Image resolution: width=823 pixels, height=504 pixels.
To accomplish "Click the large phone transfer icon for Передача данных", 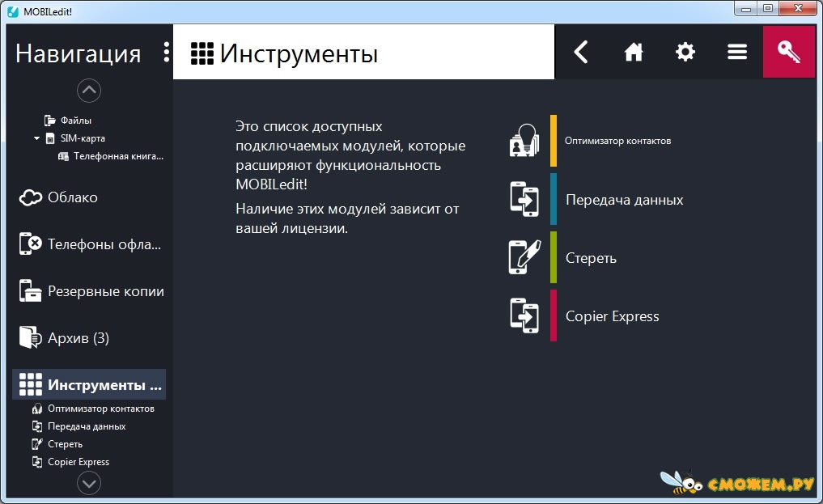I will tap(524, 199).
